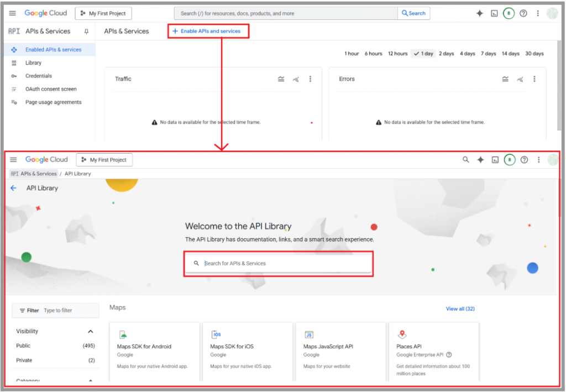Open metrics explorer icon on Errors chart

pos(520,79)
